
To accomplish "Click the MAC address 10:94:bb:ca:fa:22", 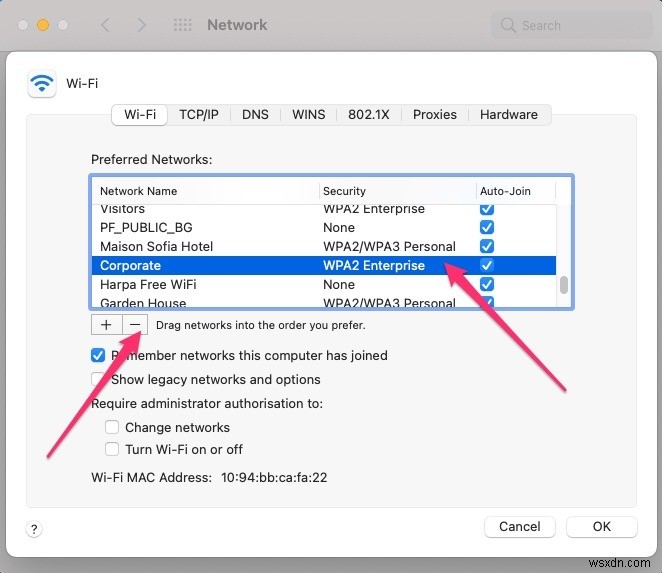I will pyautogui.click(x=274, y=477).
